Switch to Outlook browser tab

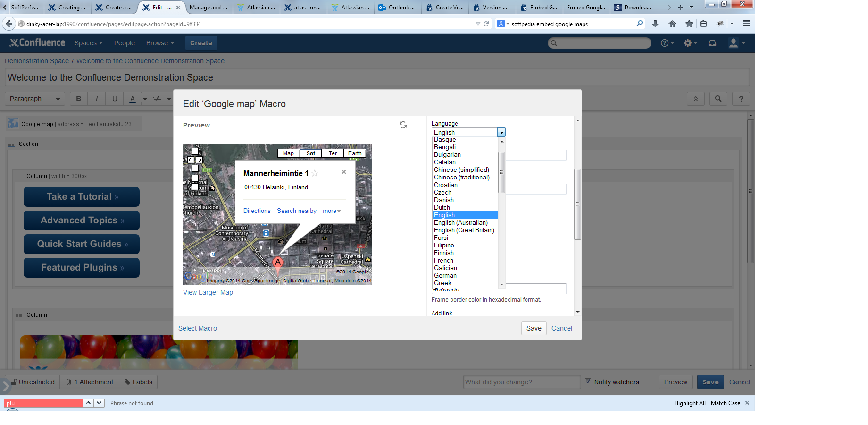(397, 8)
